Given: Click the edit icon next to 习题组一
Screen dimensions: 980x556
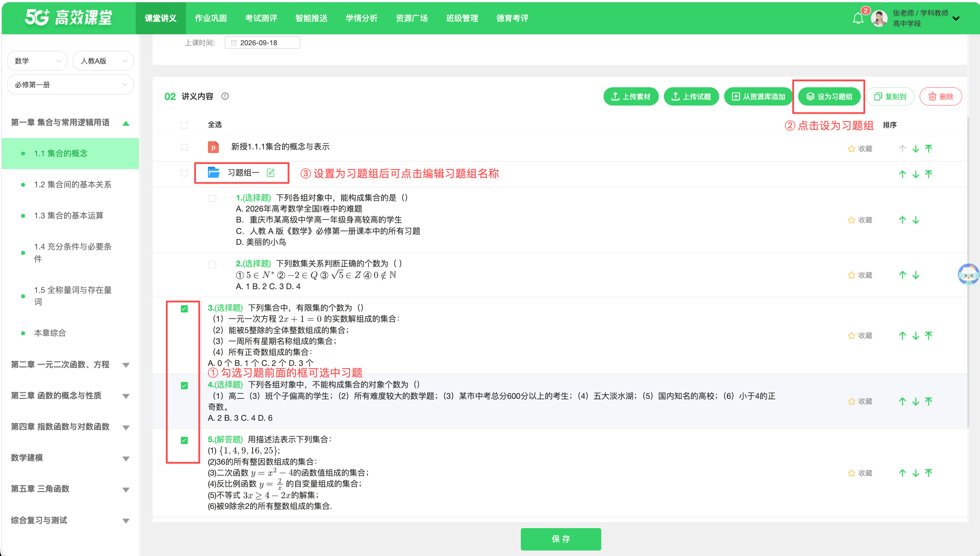Looking at the screenshot, I should pyautogui.click(x=270, y=173).
